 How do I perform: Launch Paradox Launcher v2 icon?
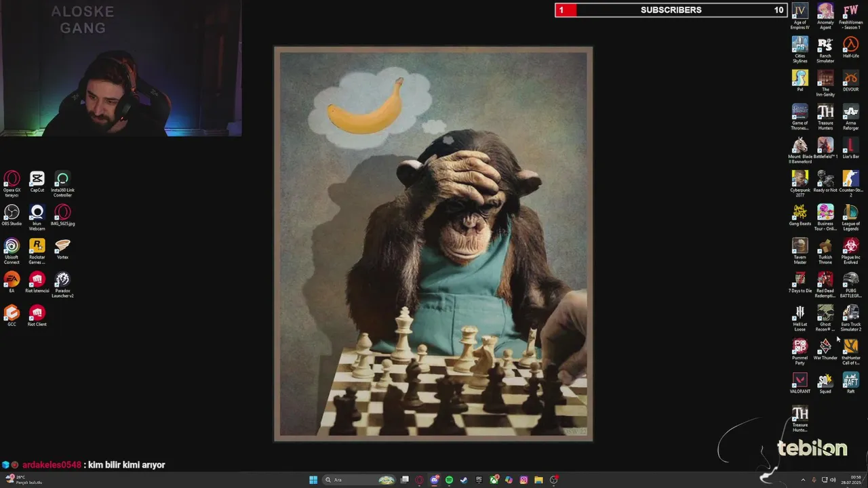click(x=62, y=285)
